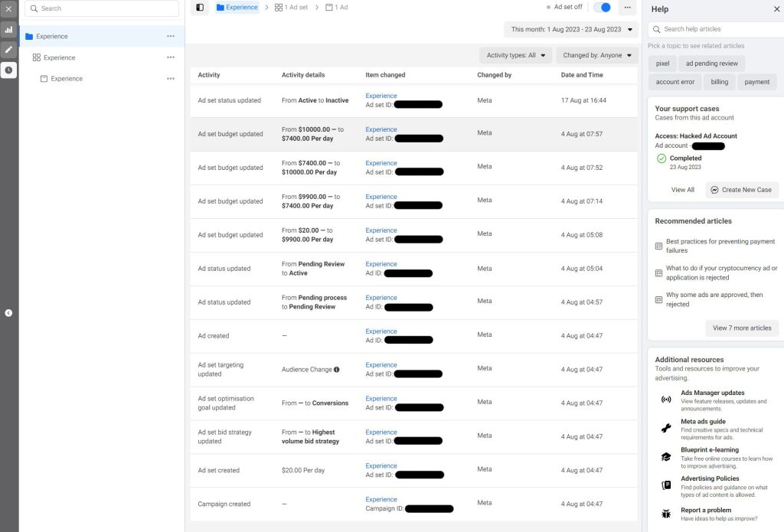Open Changed by: Anyone dropdown
The width and height of the screenshot is (784, 532).
(597, 56)
